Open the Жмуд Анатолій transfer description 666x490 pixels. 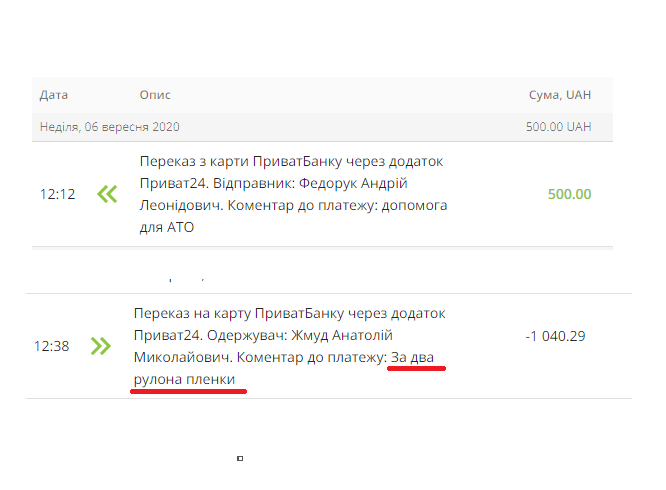click(x=290, y=346)
